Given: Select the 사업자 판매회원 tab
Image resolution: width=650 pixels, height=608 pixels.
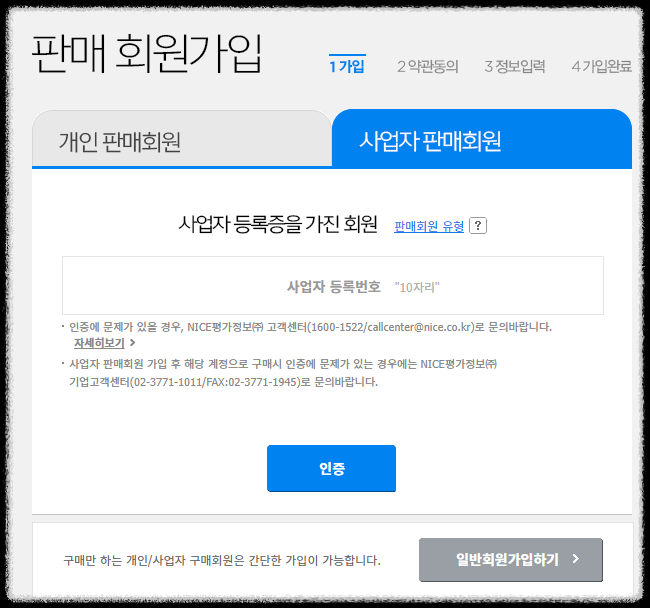Looking at the screenshot, I should click(482, 139).
